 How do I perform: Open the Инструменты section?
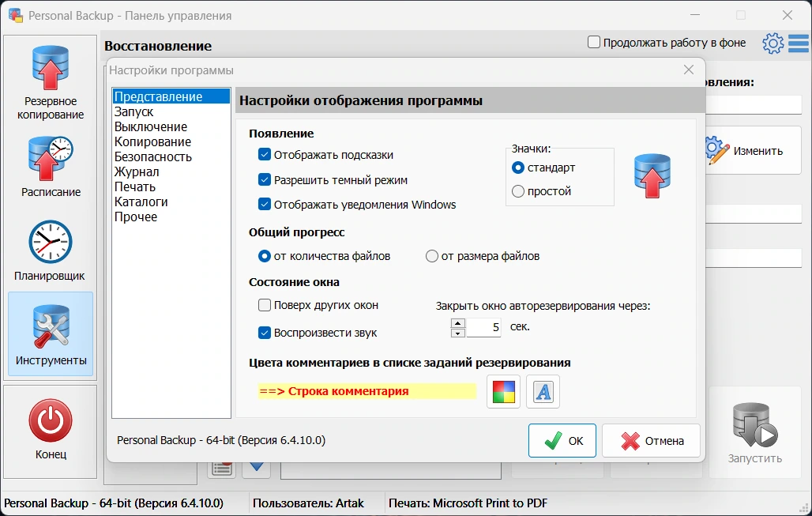coord(51,334)
